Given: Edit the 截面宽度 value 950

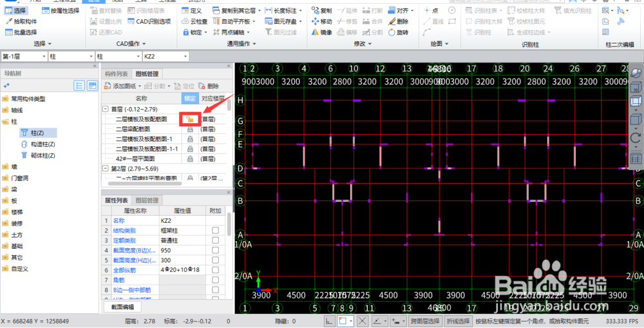Looking at the screenshot, I should coord(182,250).
